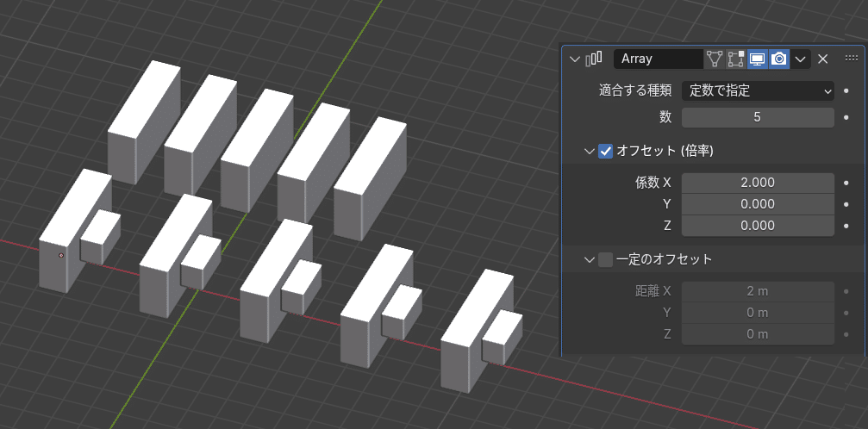The width and height of the screenshot is (868, 429).
Task: Open the modifier extra options dropdown
Action: pyautogui.click(x=801, y=59)
